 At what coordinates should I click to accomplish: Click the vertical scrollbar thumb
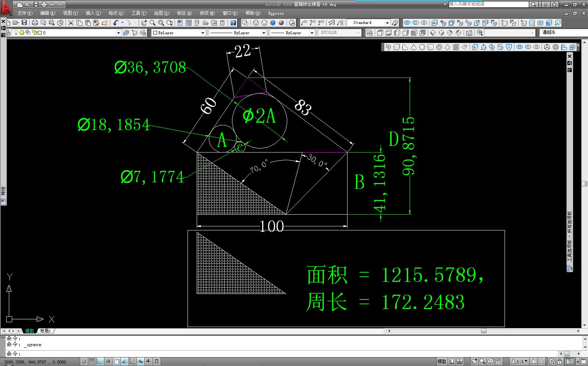(x=585, y=184)
